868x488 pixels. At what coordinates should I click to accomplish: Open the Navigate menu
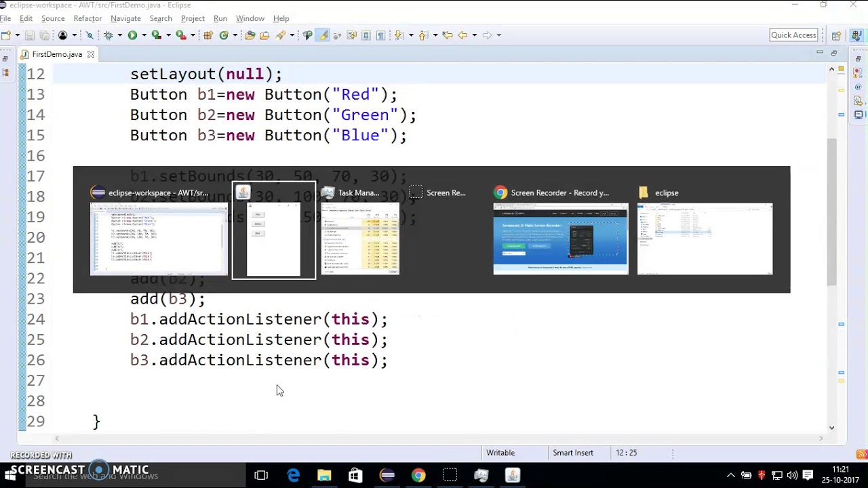pyautogui.click(x=125, y=18)
